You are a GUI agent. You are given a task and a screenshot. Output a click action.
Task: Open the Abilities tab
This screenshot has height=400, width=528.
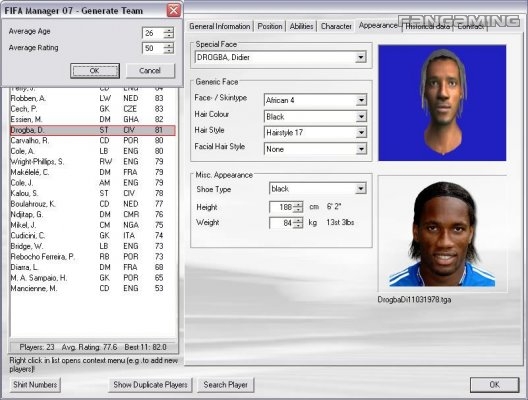(301, 26)
